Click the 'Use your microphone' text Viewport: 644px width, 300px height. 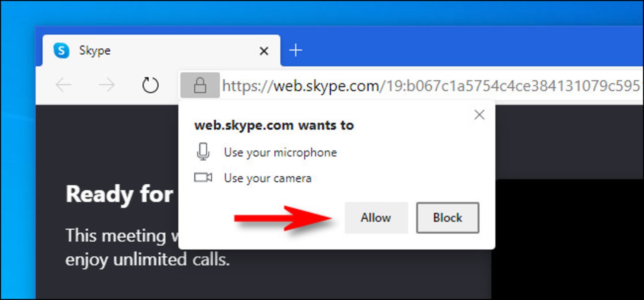coord(280,153)
